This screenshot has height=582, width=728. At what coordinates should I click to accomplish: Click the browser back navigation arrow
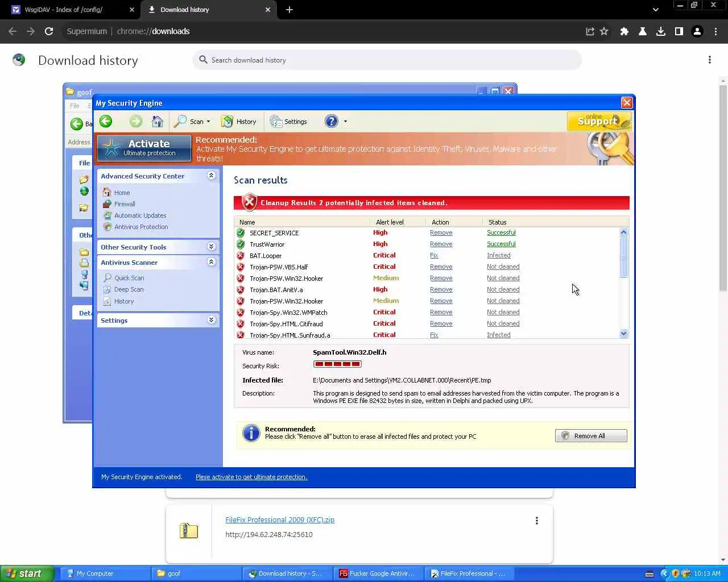click(x=13, y=31)
